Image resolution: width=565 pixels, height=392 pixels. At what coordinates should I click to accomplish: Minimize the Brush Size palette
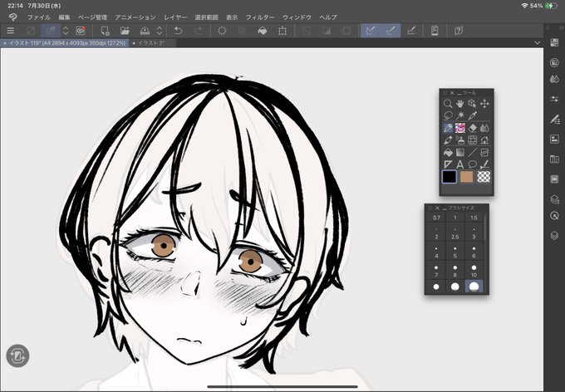[445, 208]
